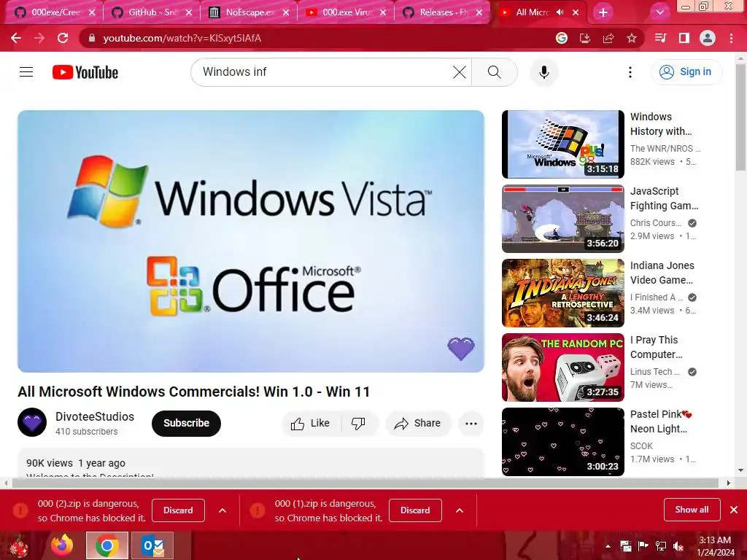Expand options for 000 (2).zip download
747x560 pixels.
click(x=222, y=510)
